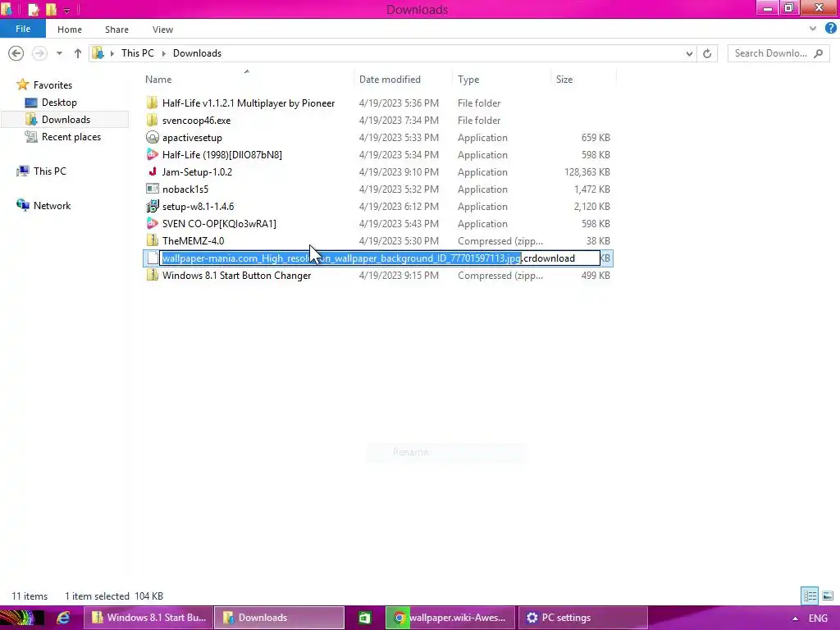Image resolution: width=840 pixels, height=630 pixels.
Task: Open the green Store taskbar icon
Action: coord(364,618)
